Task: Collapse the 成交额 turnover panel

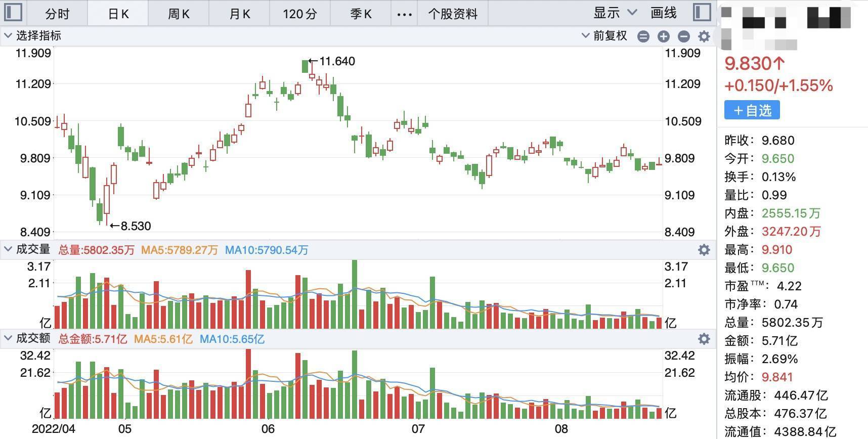Action: 8,338
